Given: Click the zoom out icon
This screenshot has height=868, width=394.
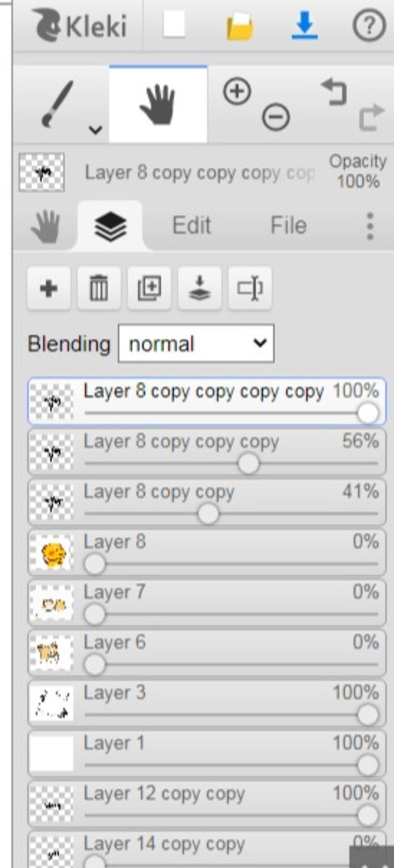Looking at the screenshot, I should pos(276,117).
